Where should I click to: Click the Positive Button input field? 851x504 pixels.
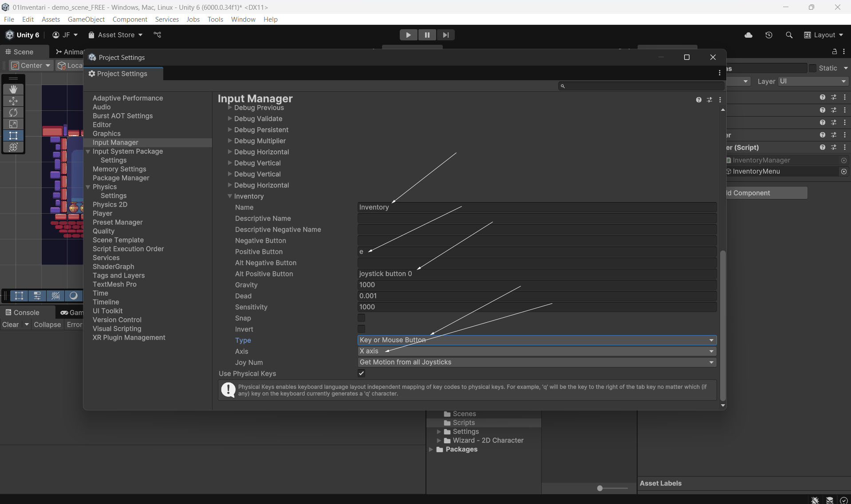[536, 252]
